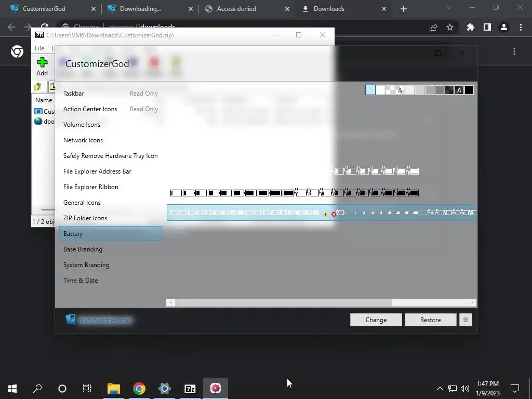The height and width of the screenshot is (399, 532).
Task: Choose the dark gray swatch before dark checkerboard
Action: click(440, 90)
